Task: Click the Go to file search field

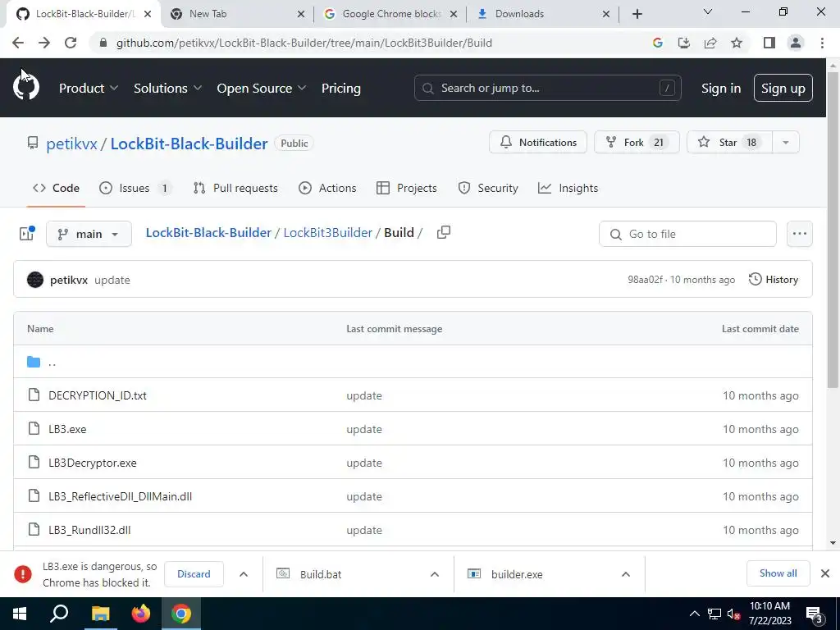Action: [x=687, y=234]
